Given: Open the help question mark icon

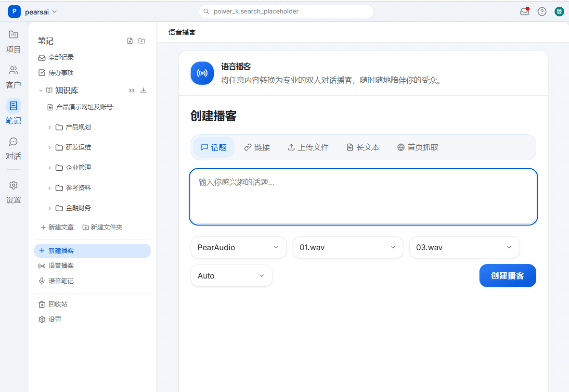Looking at the screenshot, I should pyautogui.click(x=542, y=12).
